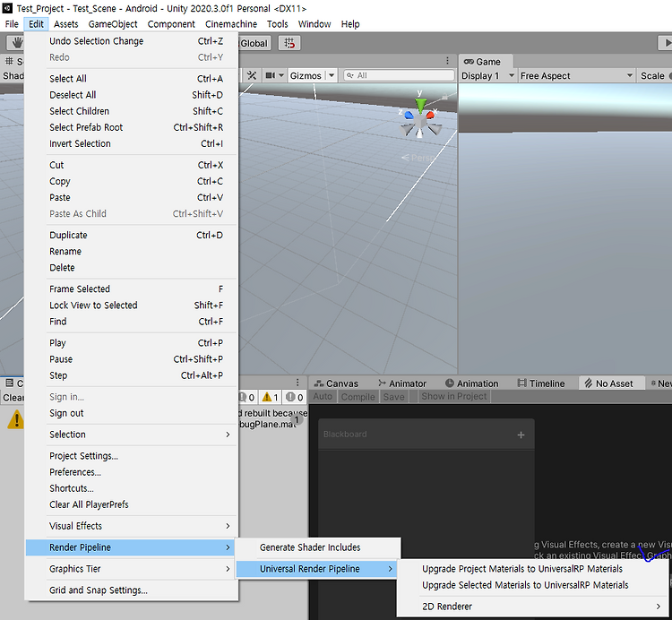Open Gizmos dropdown arrow

pyautogui.click(x=332, y=75)
